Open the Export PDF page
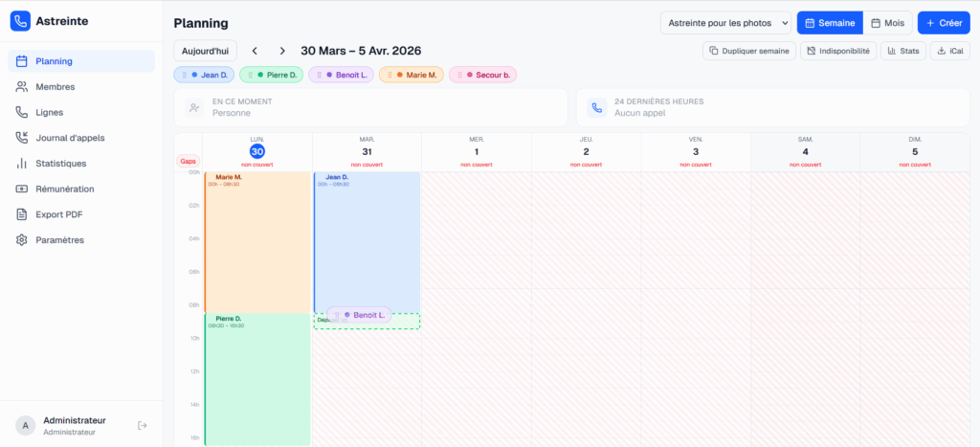This screenshot has height=447, width=980. (x=81, y=214)
